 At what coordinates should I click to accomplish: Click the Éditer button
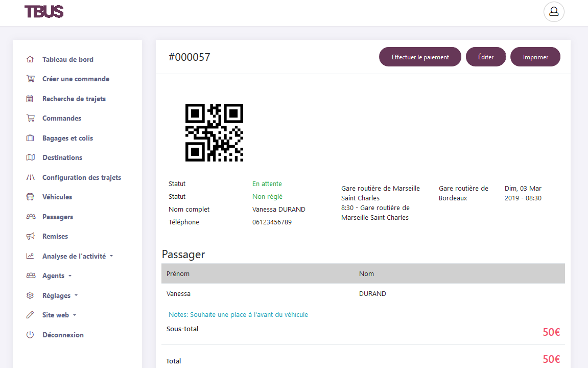(485, 57)
